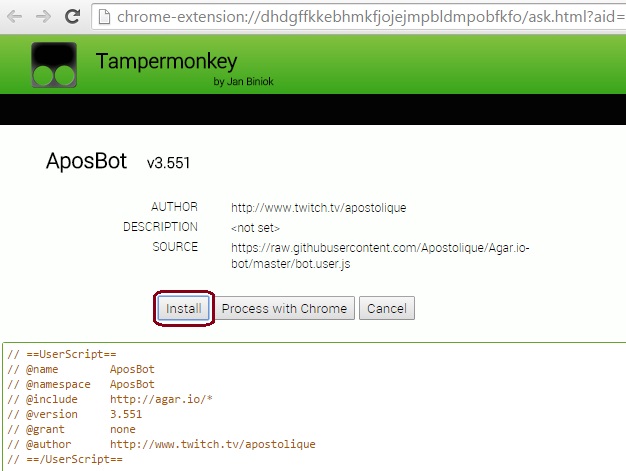Choose Process with Chrome
The image size is (626, 471).
click(x=284, y=308)
